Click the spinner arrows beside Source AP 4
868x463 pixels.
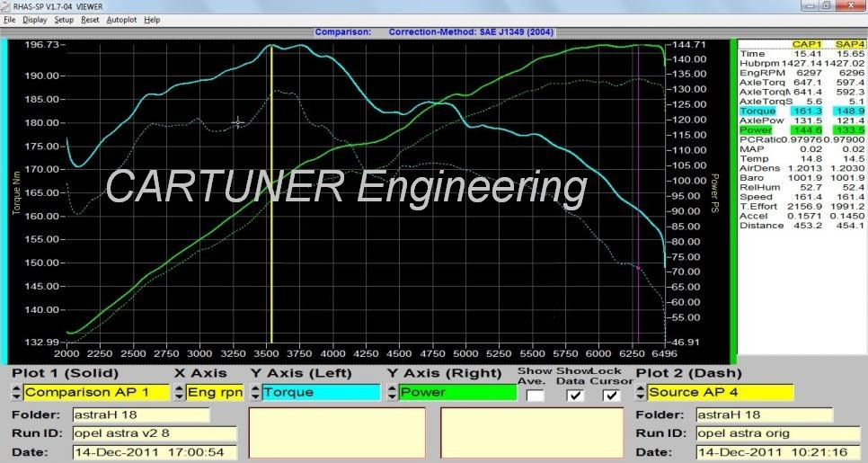641,392
